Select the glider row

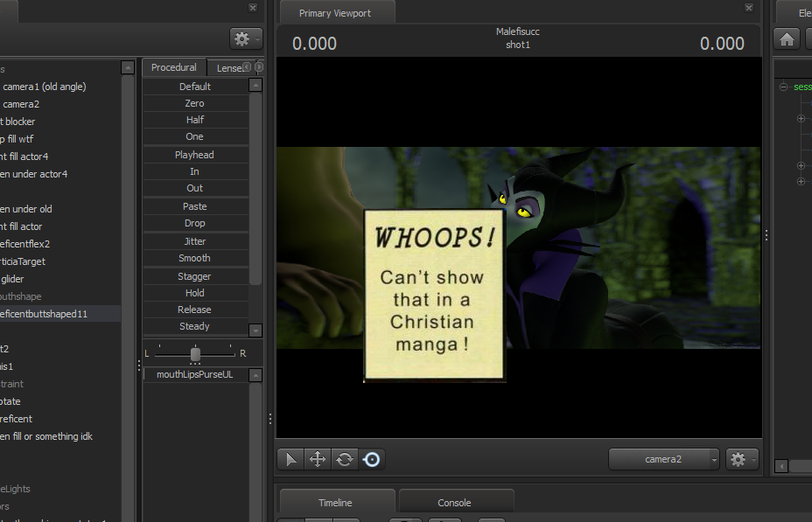click(x=60, y=279)
